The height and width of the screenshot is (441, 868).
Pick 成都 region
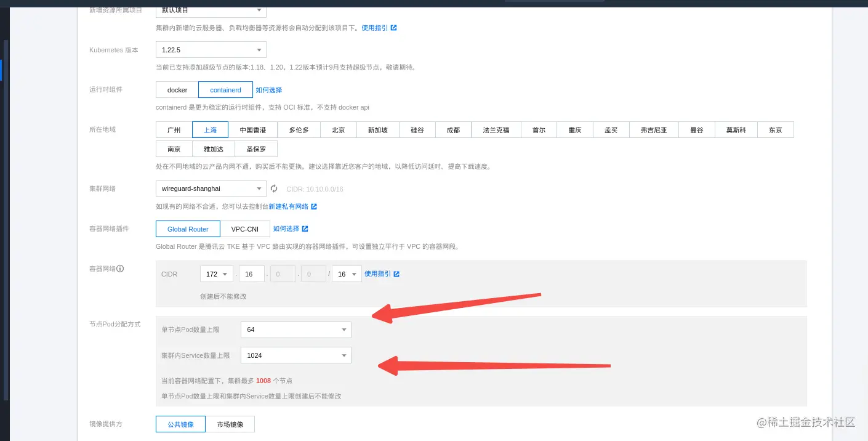point(453,130)
